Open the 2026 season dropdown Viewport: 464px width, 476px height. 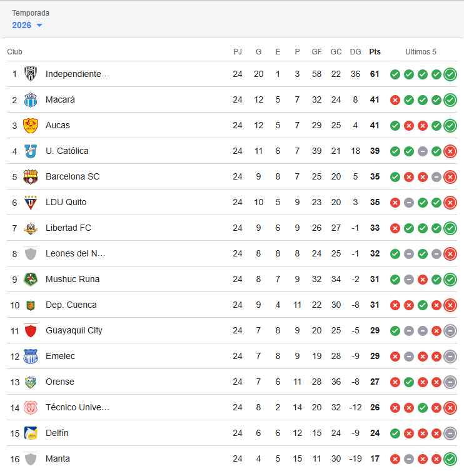pyautogui.click(x=27, y=25)
